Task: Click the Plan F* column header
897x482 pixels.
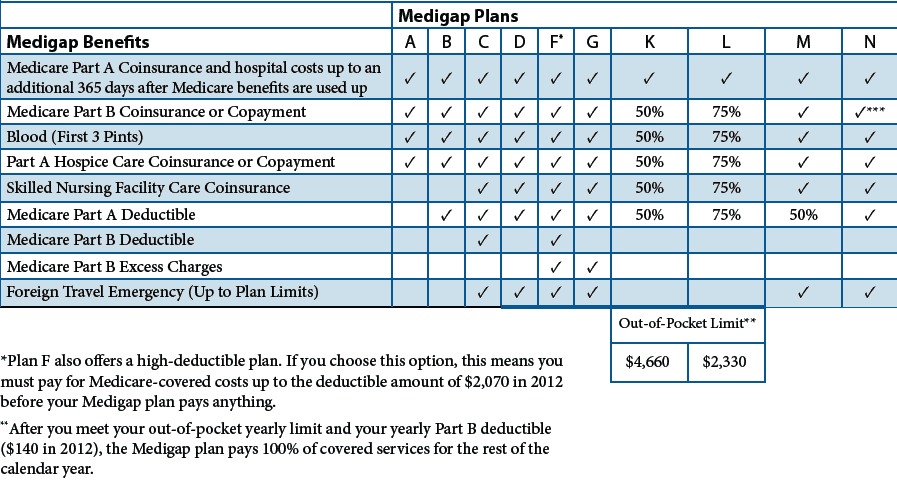Action: 555,42
